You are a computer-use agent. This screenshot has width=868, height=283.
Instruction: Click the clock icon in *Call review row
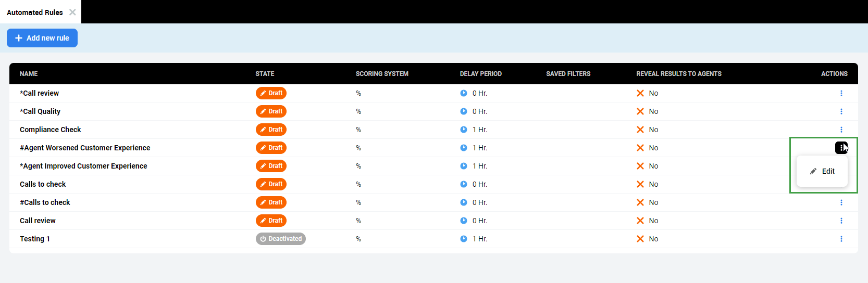point(464,93)
